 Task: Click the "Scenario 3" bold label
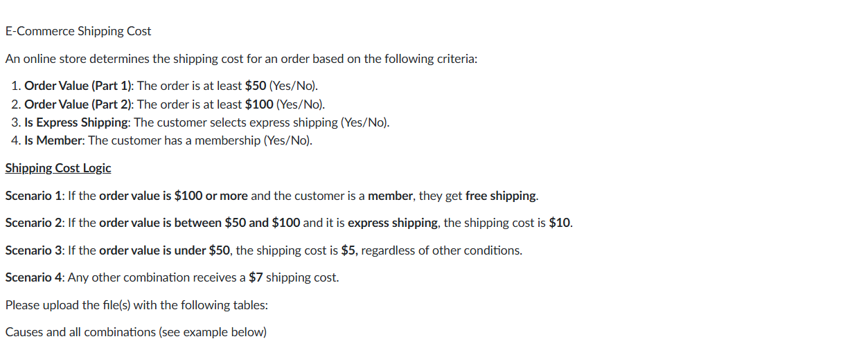(x=33, y=250)
